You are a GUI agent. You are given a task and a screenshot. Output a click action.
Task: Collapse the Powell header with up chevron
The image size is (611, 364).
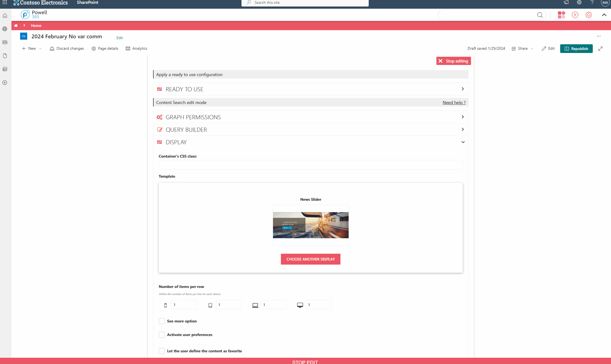[x=604, y=15]
